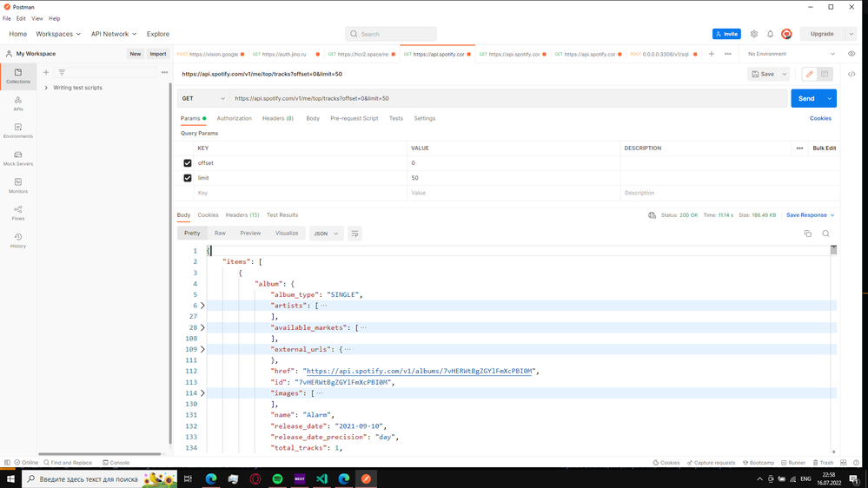Open Visual Studio Code from the taskbar
868x488 pixels.
321,478
